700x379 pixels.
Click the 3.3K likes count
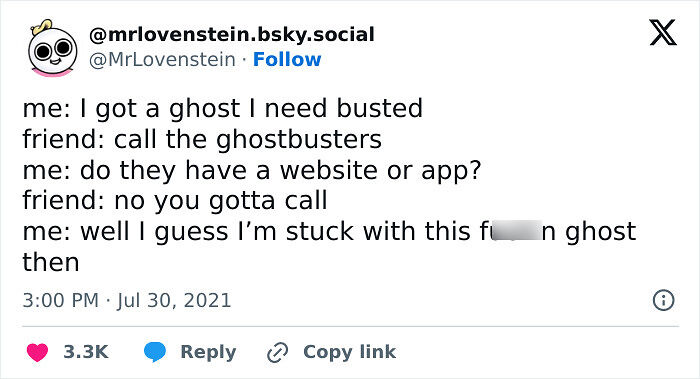click(86, 352)
